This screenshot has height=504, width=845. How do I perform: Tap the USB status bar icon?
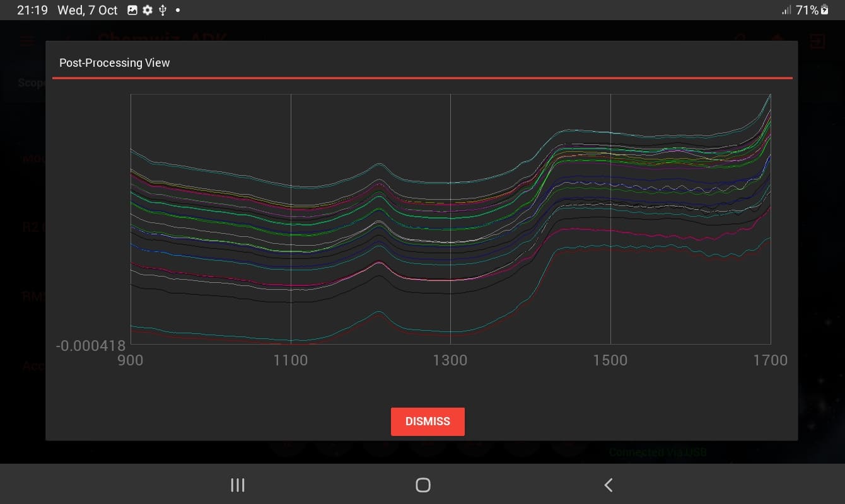point(163,10)
